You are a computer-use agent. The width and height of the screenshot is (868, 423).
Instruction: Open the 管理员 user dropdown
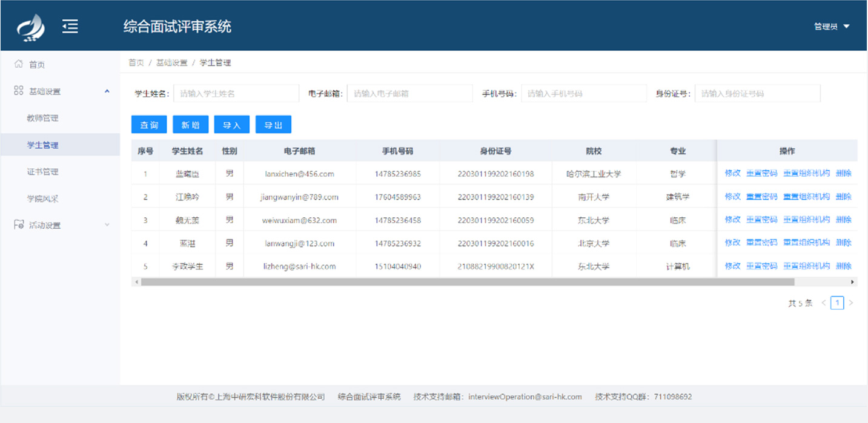click(832, 27)
